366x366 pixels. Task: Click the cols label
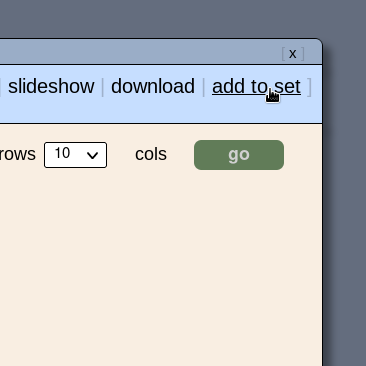click(151, 154)
